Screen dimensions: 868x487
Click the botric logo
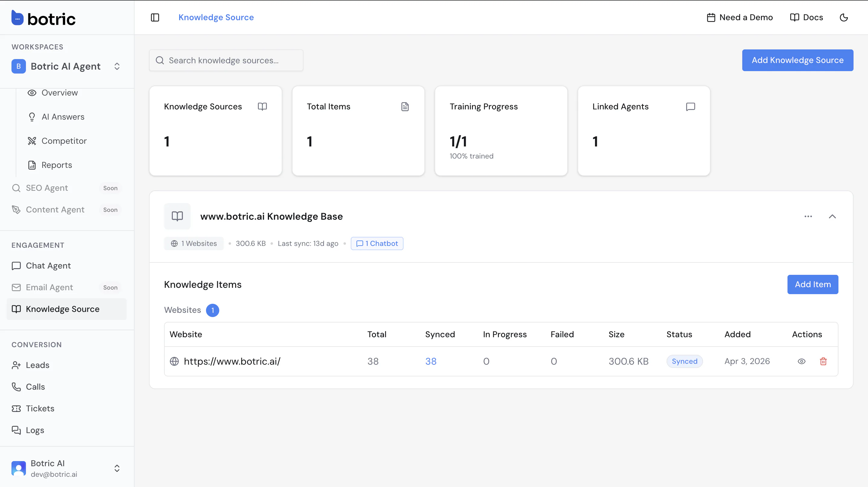pyautogui.click(x=43, y=18)
